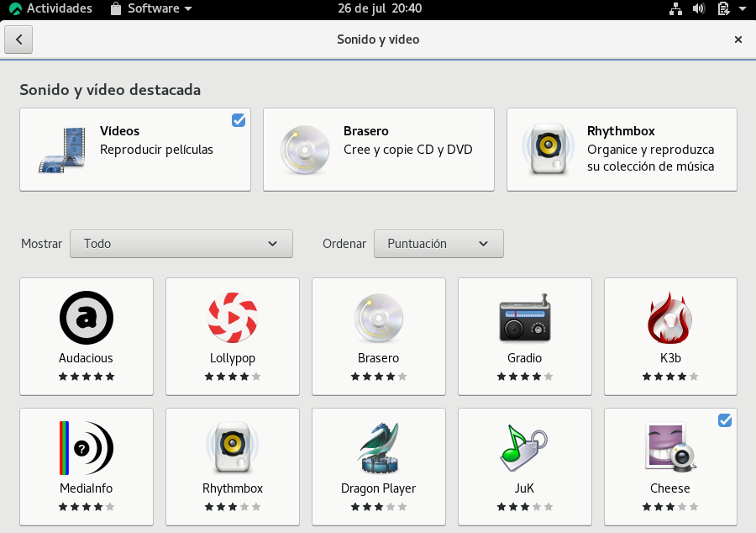The image size is (756, 533).
Task: Open the clock showing 26 de jul 20:40
Action: pyautogui.click(x=380, y=8)
